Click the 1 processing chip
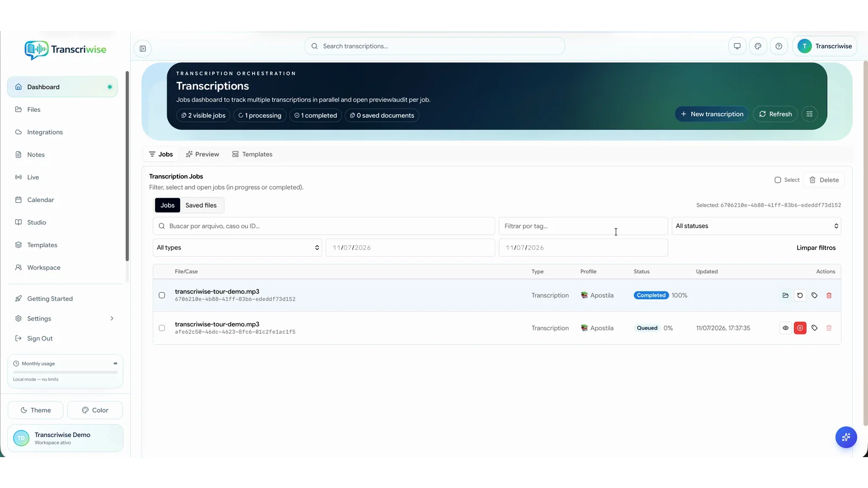This screenshot has width=868, height=488. coord(260,115)
